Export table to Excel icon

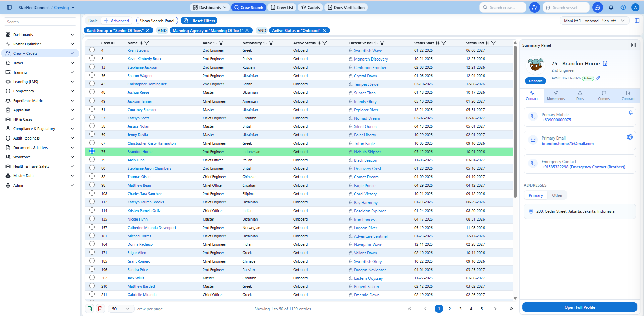tap(90, 309)
